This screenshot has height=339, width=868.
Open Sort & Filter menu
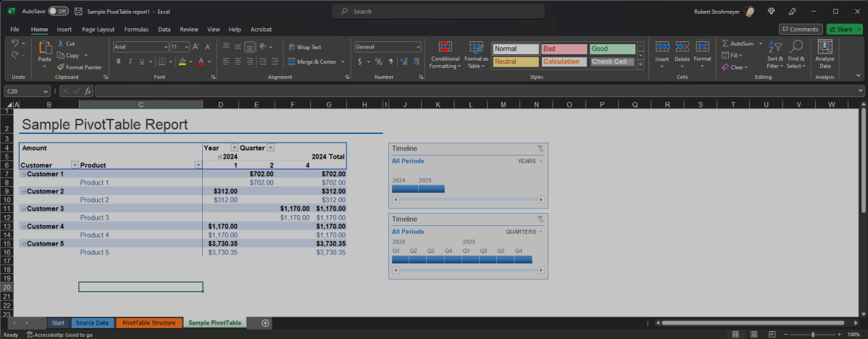point(775,55)
